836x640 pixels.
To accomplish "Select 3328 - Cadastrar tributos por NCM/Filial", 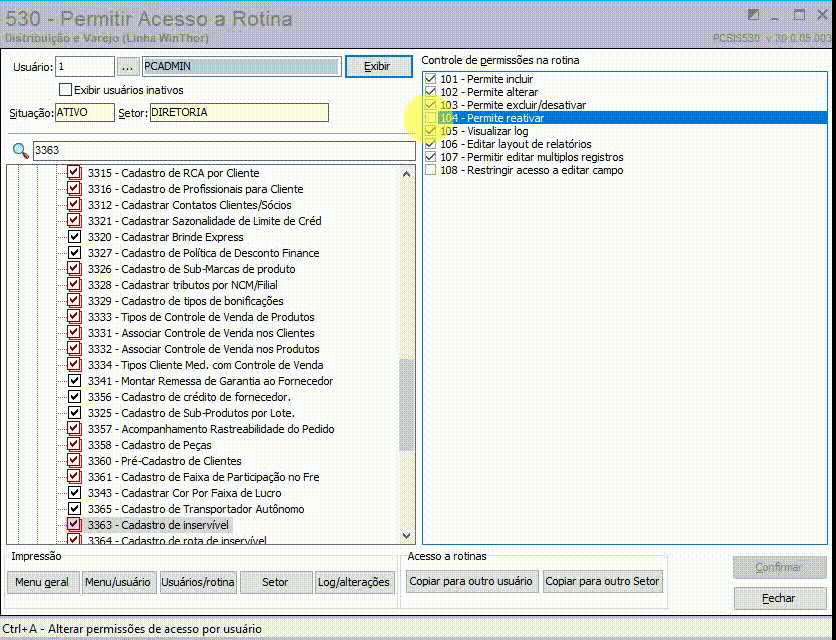I will point(182,285).
